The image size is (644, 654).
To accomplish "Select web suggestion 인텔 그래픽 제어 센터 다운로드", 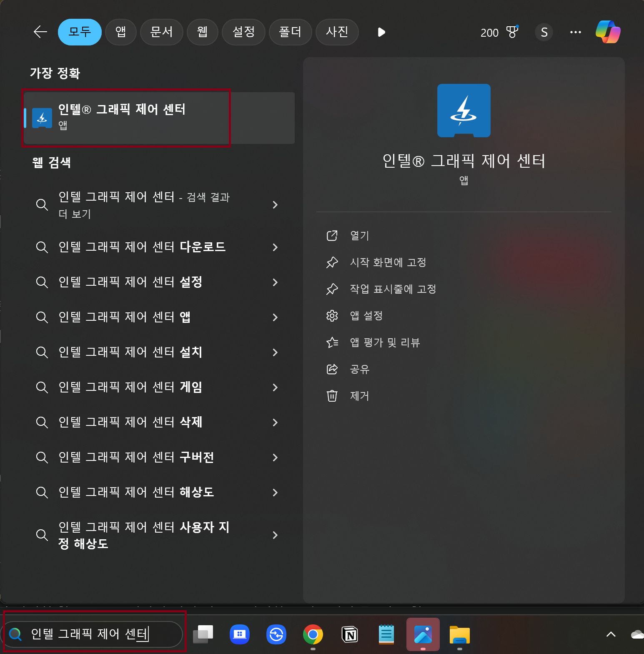I will point(142,247).
